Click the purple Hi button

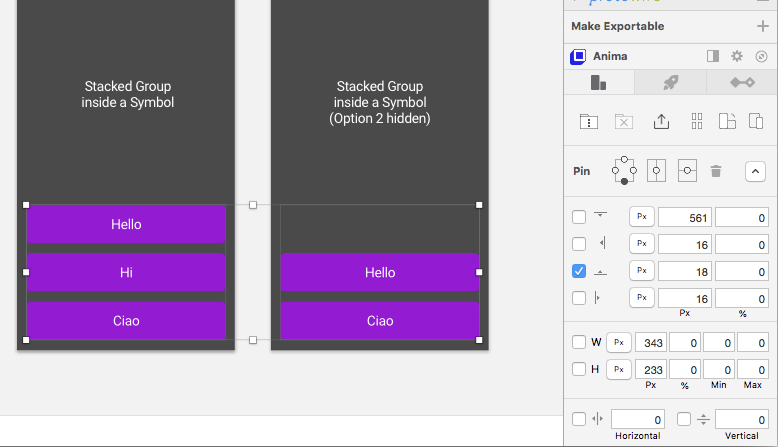point(126,273)
